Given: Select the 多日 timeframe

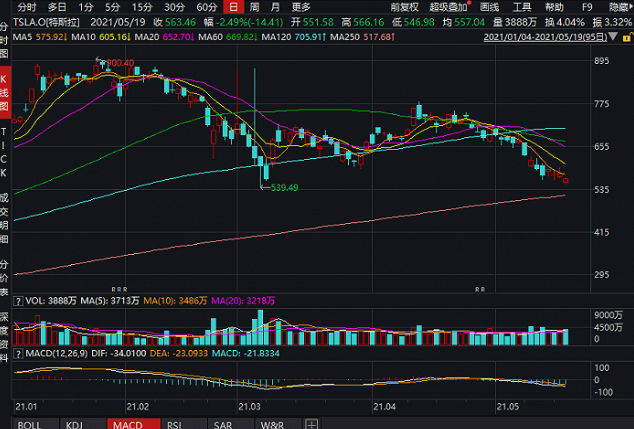Looking at the screenshot, I should [57, 7].
